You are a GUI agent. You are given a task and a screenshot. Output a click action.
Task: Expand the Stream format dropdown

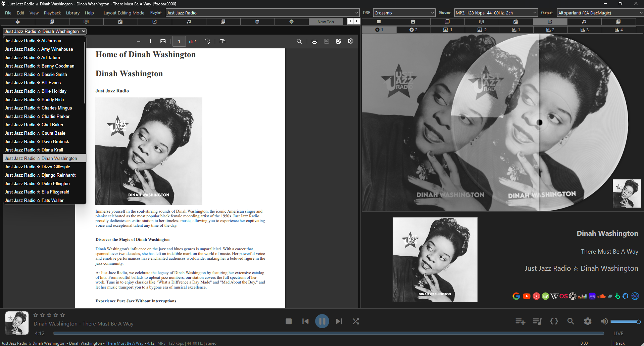coord(496,13)
